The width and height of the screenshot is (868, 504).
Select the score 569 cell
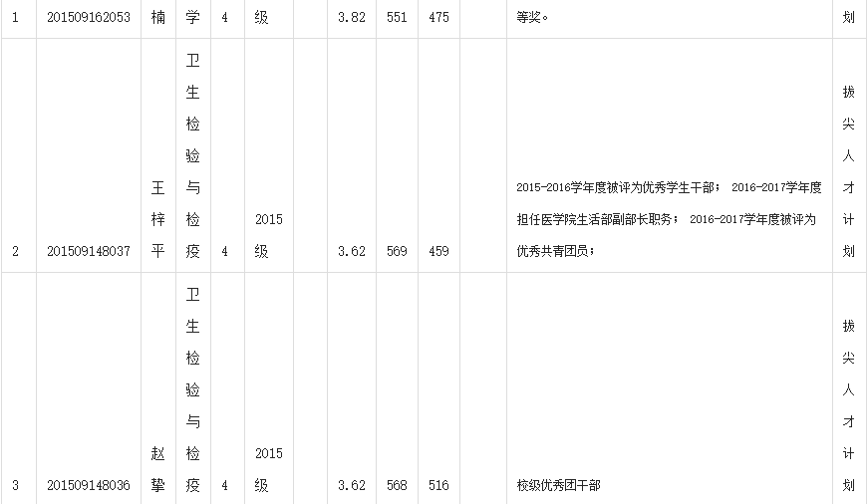coord(397,252)
